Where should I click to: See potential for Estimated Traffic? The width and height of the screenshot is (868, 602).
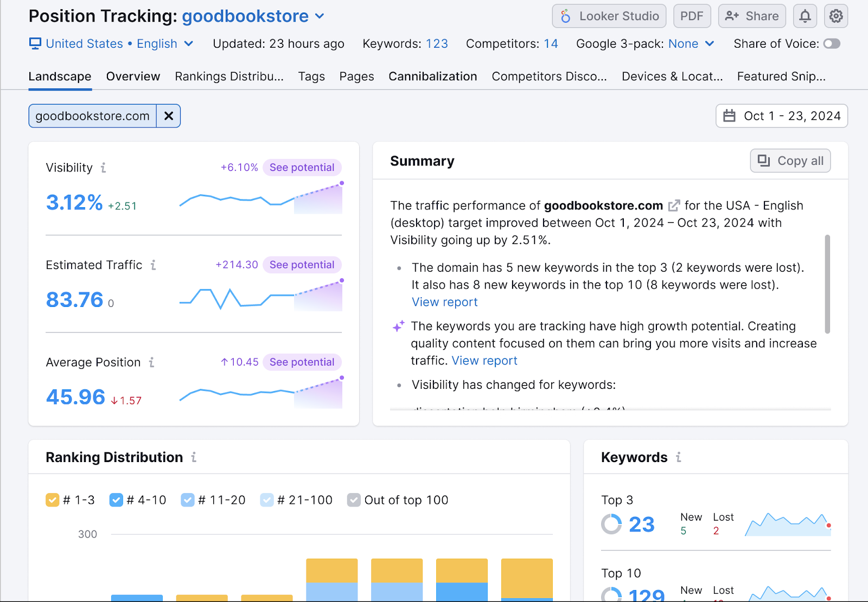(x=302, y=265)
